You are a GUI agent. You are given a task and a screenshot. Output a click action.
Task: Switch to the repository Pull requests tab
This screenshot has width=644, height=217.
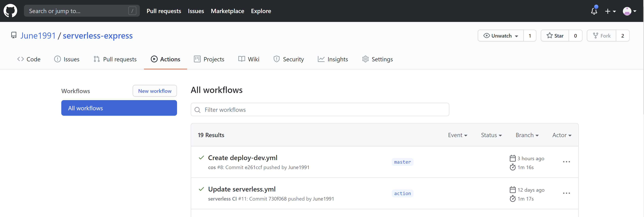coord(115,59)
